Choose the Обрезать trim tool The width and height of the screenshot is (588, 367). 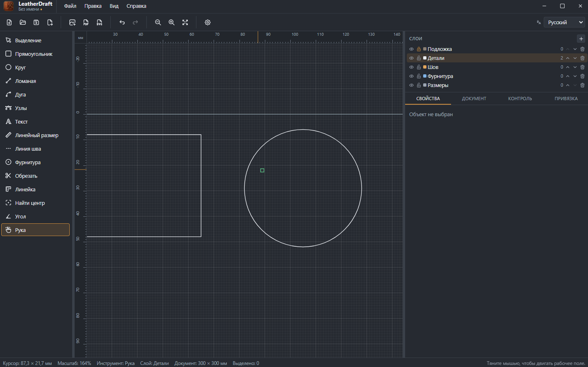point(35,176)
